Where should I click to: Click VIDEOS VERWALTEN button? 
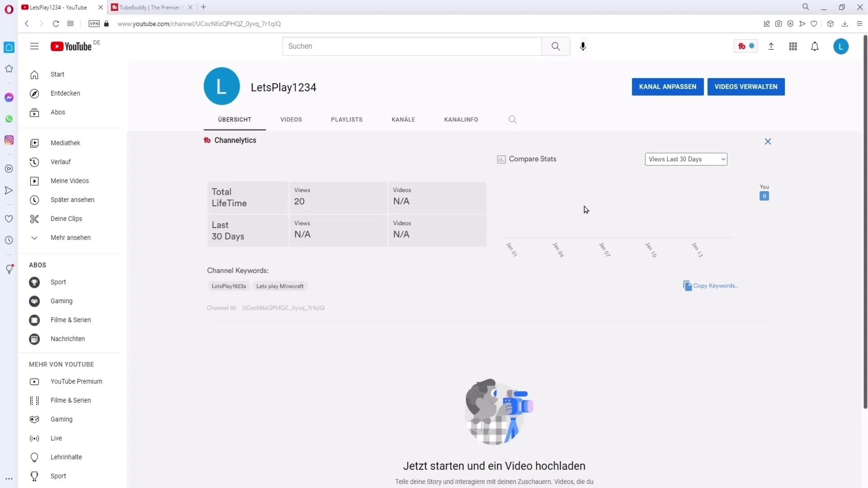[747, 86]
